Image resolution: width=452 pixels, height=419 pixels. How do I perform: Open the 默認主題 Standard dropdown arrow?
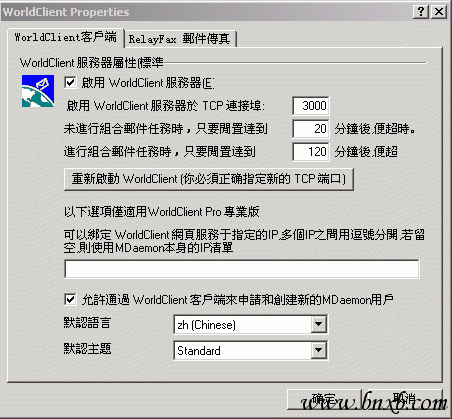(319, 350)
